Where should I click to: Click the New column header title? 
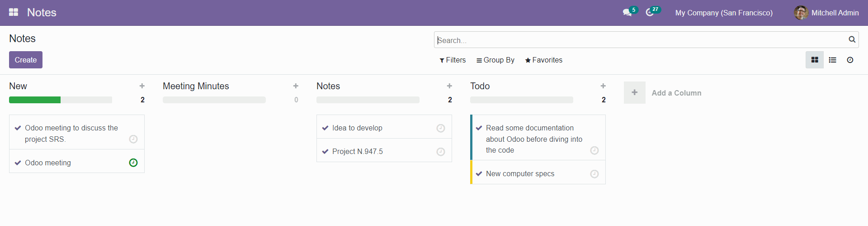pyautogui.click(x=18, y=86)
